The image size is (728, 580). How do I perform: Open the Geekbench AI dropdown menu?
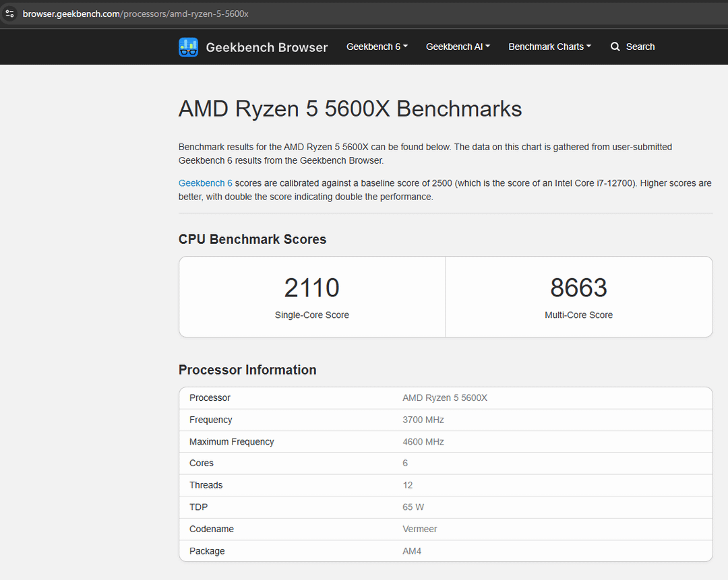coord(458,46)
